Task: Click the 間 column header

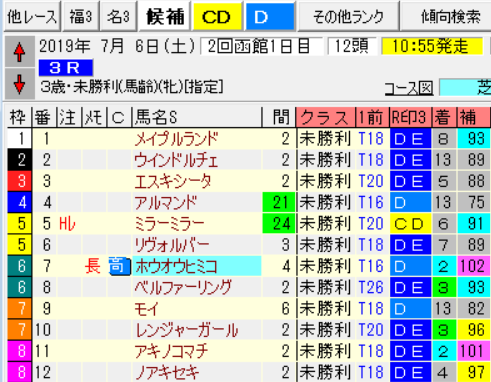Action: coord(279,117)
